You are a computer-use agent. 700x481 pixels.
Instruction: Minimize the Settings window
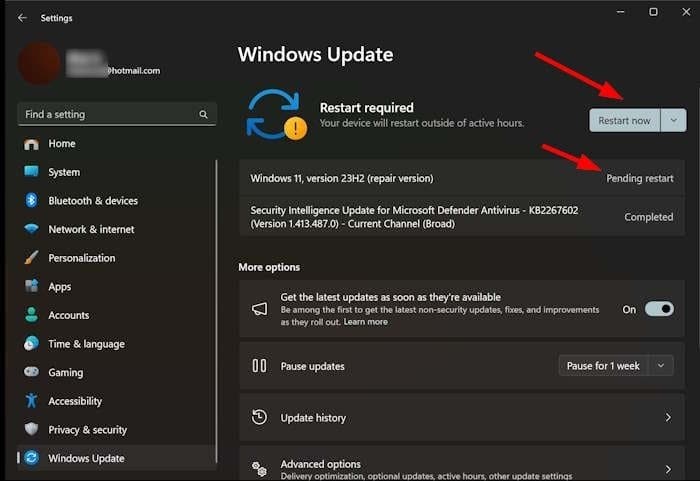pos(620,12)
